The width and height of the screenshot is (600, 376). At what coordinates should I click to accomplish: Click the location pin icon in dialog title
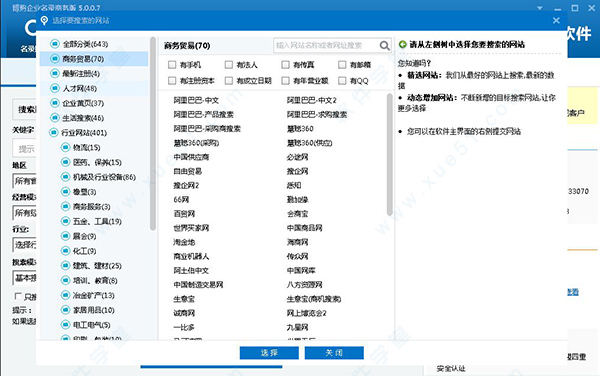[44, 21]
